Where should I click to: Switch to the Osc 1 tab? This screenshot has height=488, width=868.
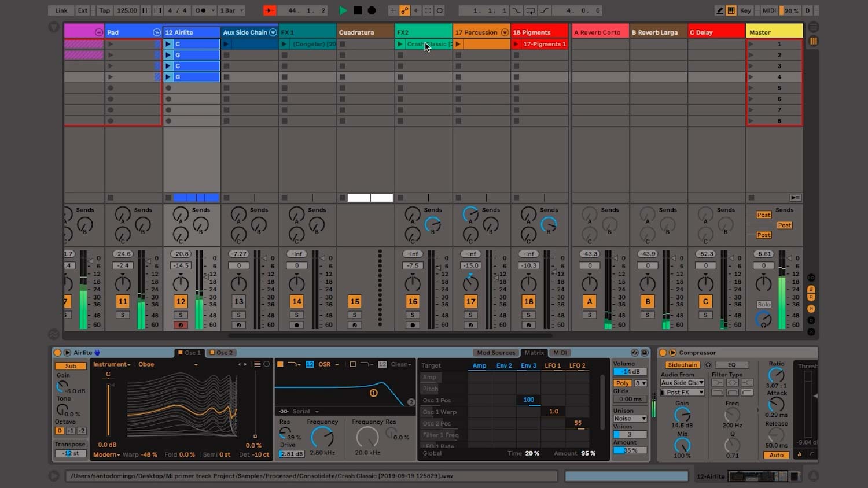189,353
